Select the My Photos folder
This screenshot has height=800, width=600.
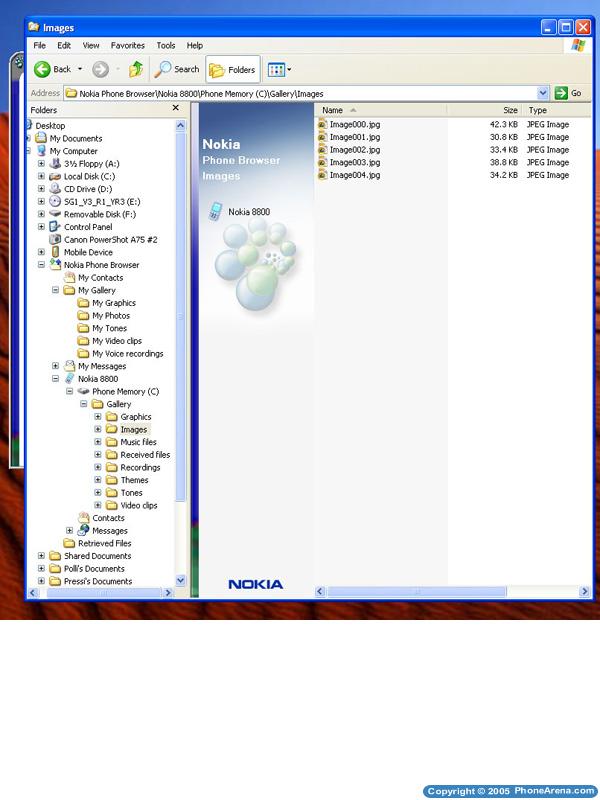coord(104,315)
